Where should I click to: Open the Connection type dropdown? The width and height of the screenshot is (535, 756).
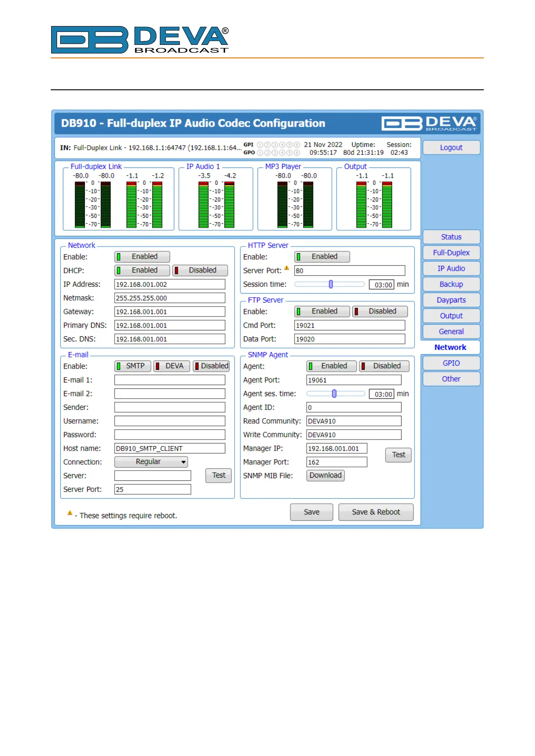pyautogui.click(x=151, y=462)
